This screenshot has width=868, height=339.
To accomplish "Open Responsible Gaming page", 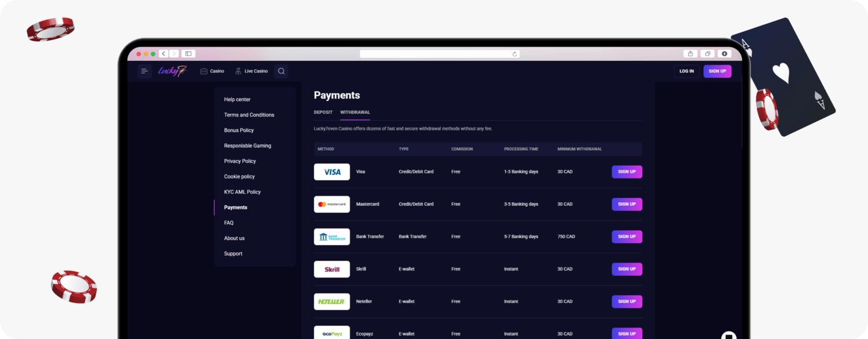I will click(x=248, y=146).
